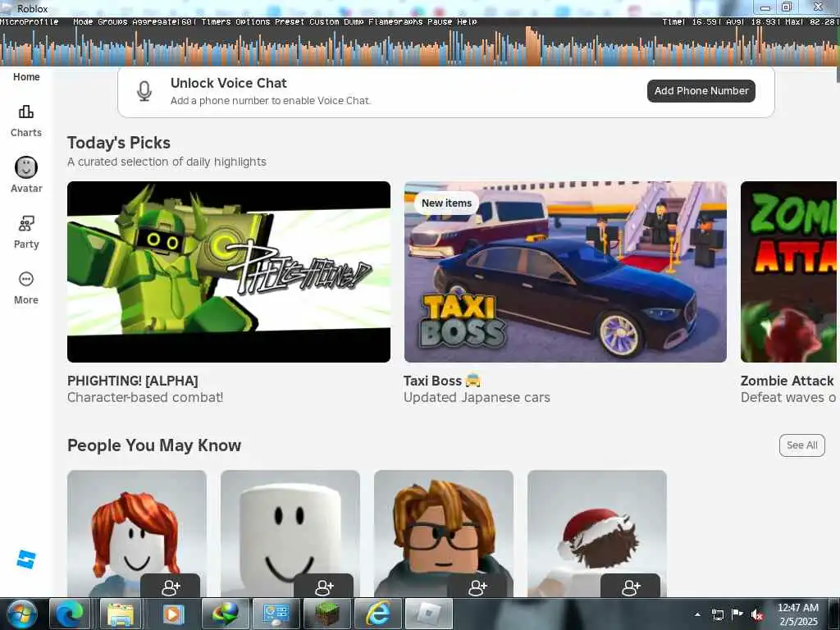
Task: Click the "Today's Picks" heading
Action: pyautogui.click(x=119, y=143)
